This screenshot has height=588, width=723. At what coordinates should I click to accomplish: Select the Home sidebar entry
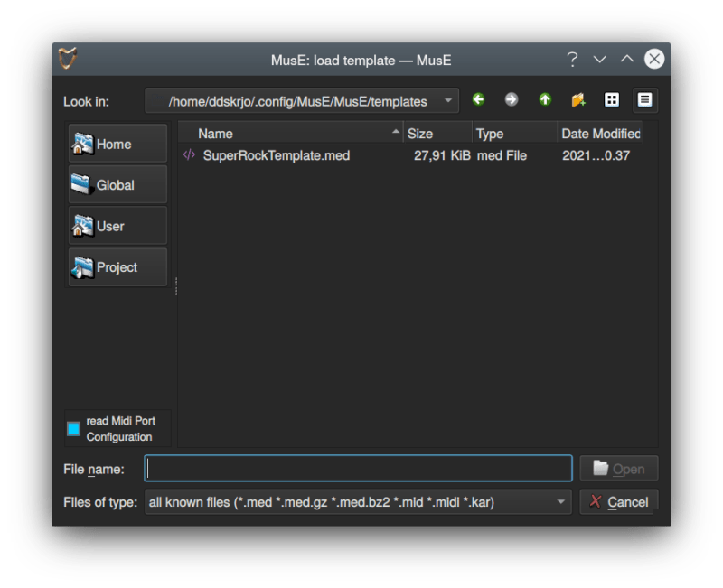[x=117, y=144]
